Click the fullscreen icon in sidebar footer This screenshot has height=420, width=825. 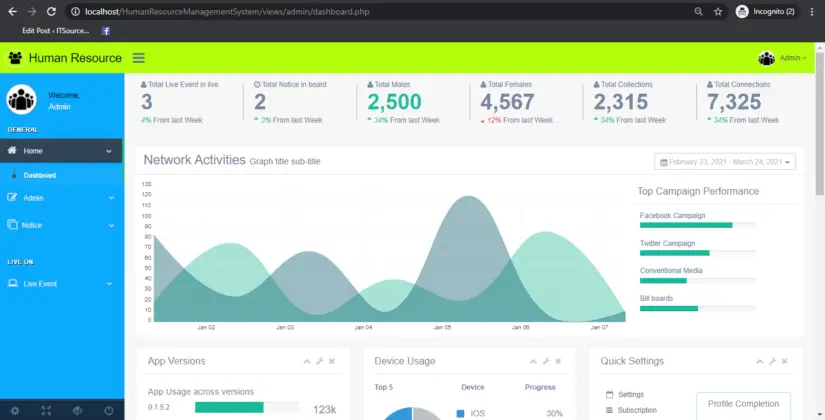46,410
